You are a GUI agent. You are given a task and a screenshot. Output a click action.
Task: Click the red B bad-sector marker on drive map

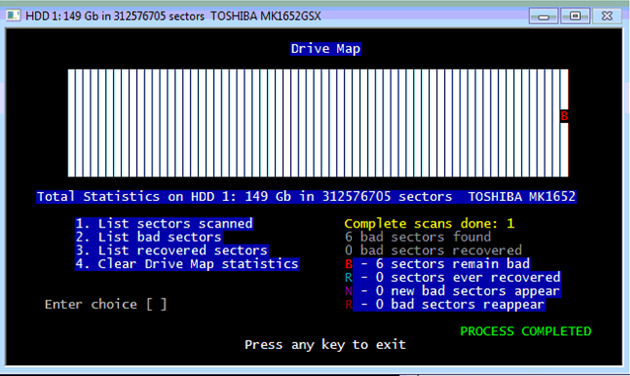[564, 116]
